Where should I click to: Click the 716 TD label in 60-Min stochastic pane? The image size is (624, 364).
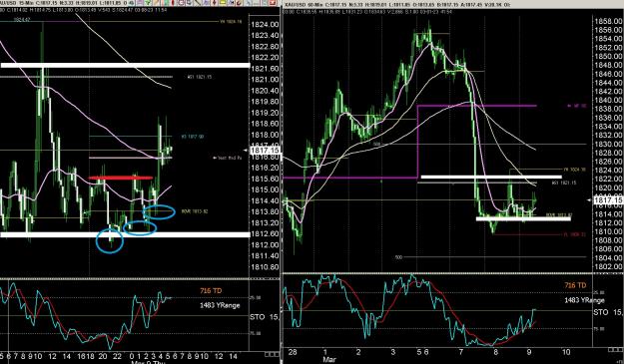575,285
